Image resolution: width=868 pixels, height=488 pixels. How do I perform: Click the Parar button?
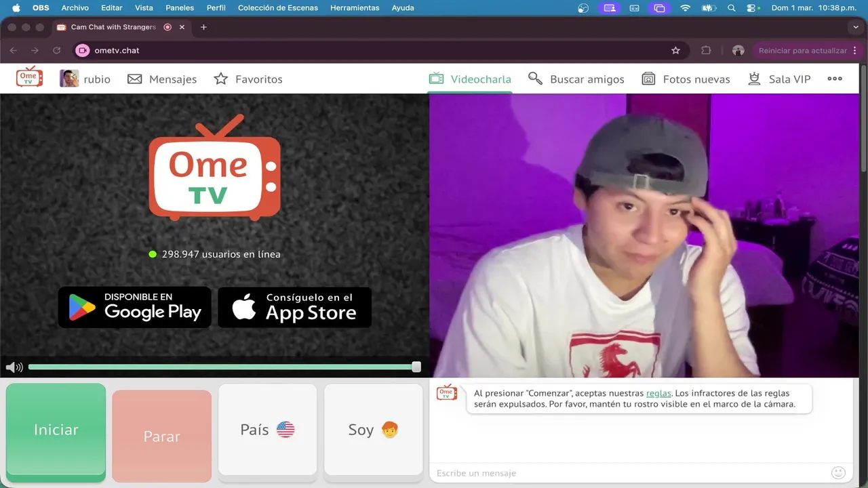(x=162, y=436)
